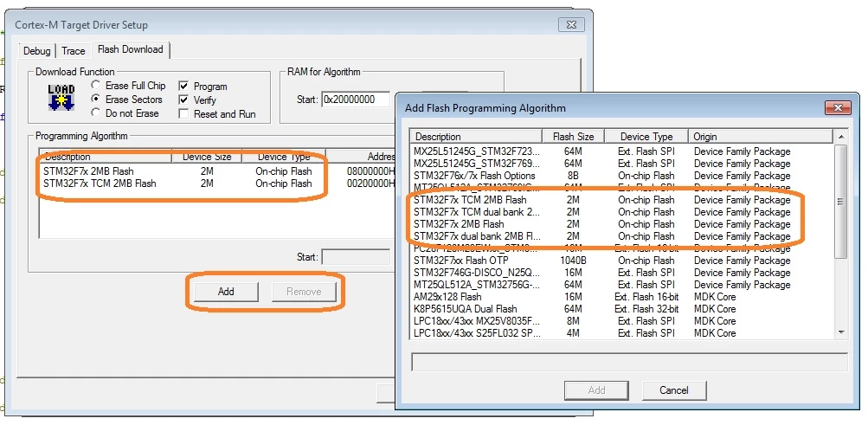This screenshot has width=868, height=425.
Task: Click Add button in Add Flash Programming Algorithm dialog
Action: tap(597, 390)
